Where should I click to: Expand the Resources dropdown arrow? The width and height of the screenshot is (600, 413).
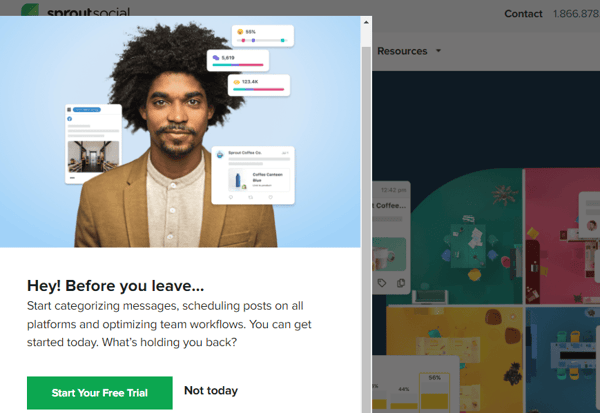pyautogui.click(x=439, y=51)
